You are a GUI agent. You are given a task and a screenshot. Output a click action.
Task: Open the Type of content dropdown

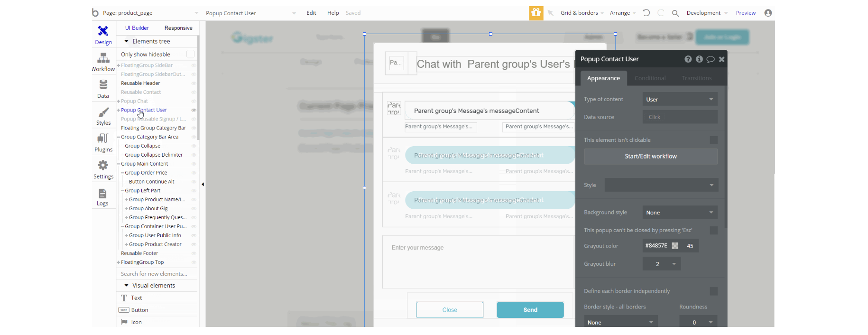coord(680,99)
